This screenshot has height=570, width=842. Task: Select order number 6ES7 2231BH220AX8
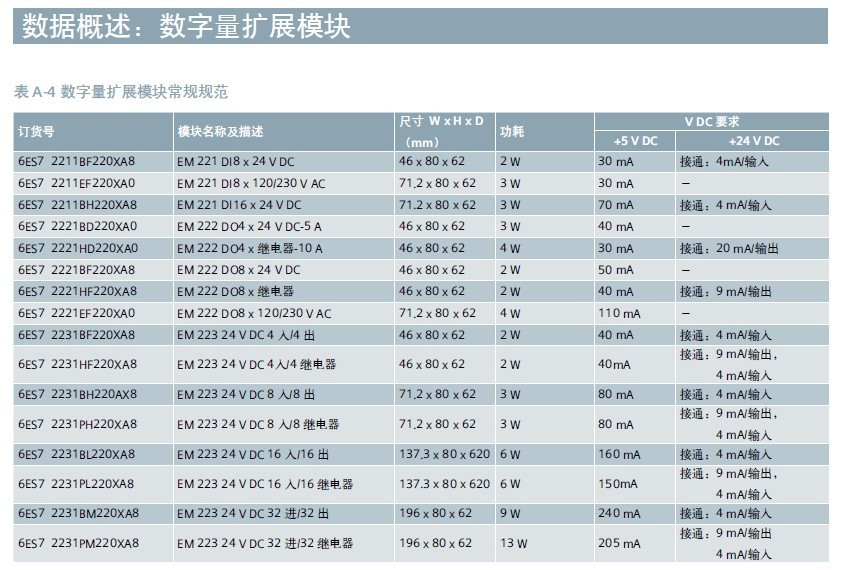pyautogui.click(x=77, y=394)
